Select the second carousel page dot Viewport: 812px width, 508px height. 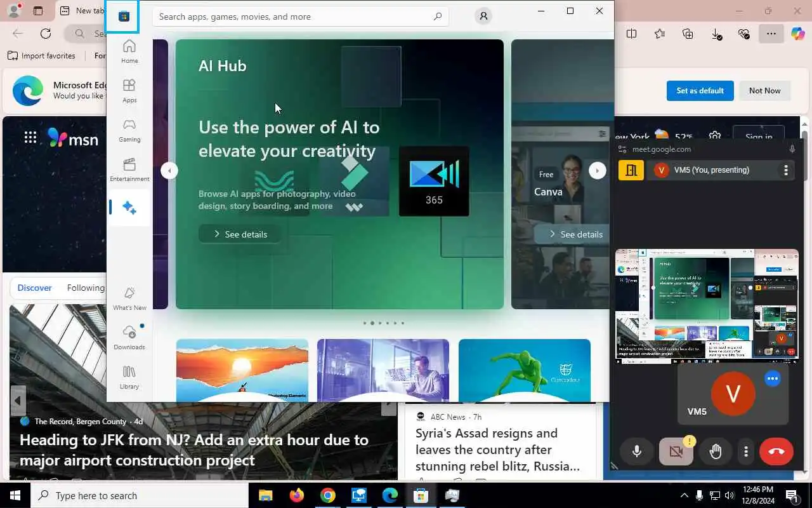(x=372, y=323)
